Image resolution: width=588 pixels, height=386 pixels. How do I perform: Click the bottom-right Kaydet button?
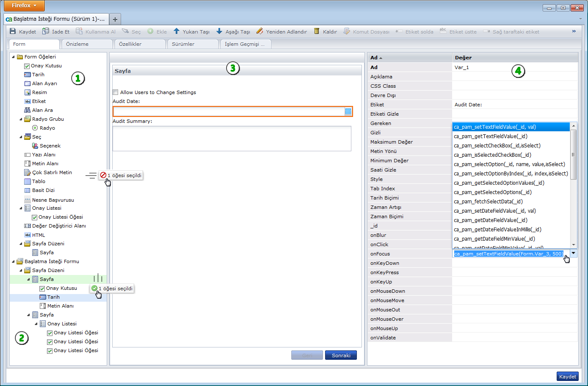point(567,376)
